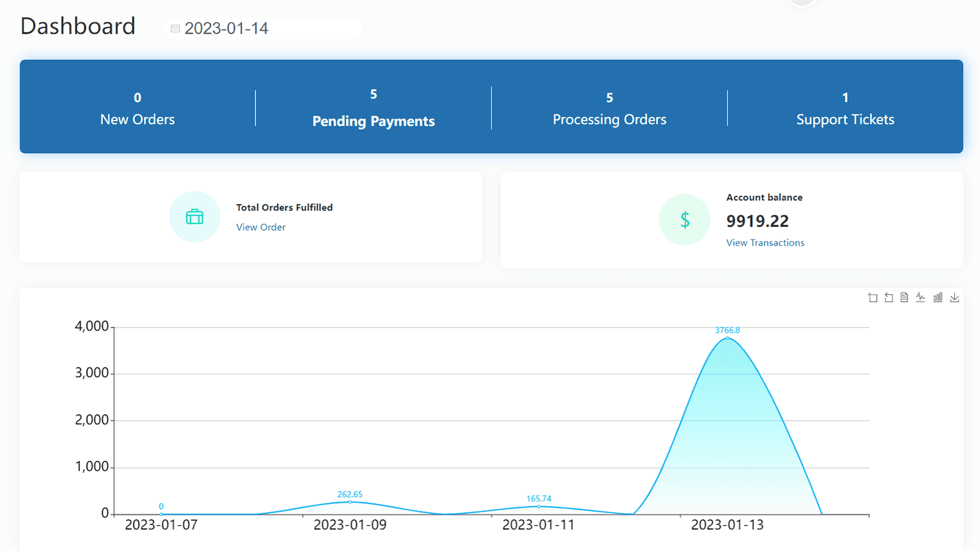
Task: Open Support Tickets
Action: [x=845, y=109]
